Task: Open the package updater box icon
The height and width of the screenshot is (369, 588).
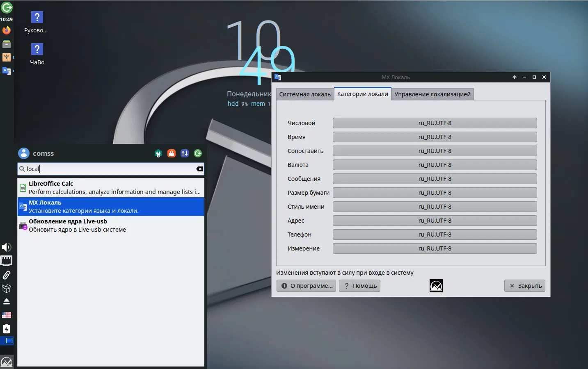Action: (7, 288)
